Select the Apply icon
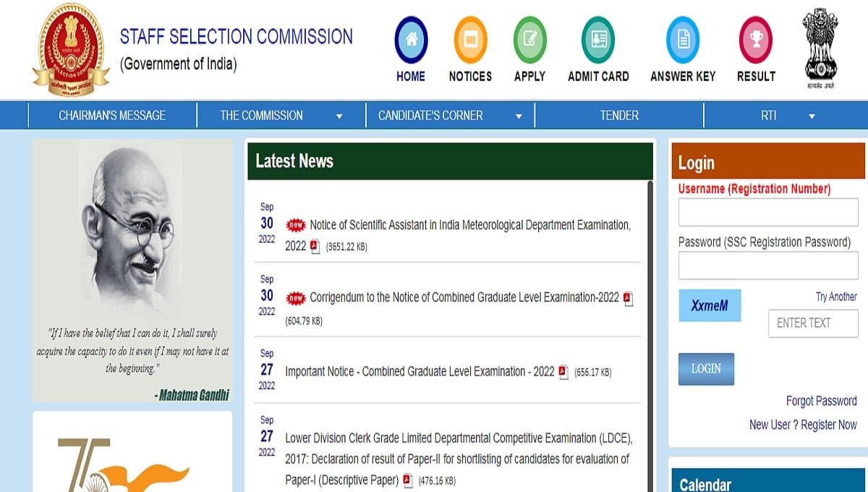 tap(529, 41)
